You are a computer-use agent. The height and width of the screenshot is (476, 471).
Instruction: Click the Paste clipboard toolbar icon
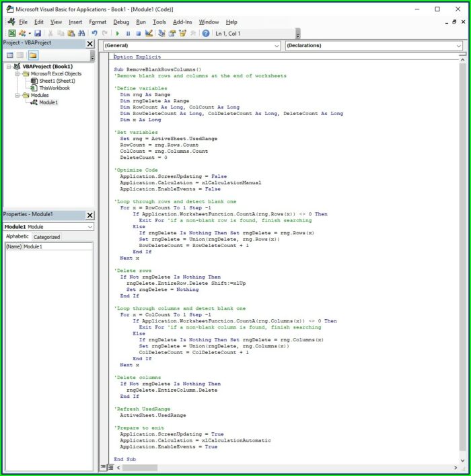(x=71, y=34)
